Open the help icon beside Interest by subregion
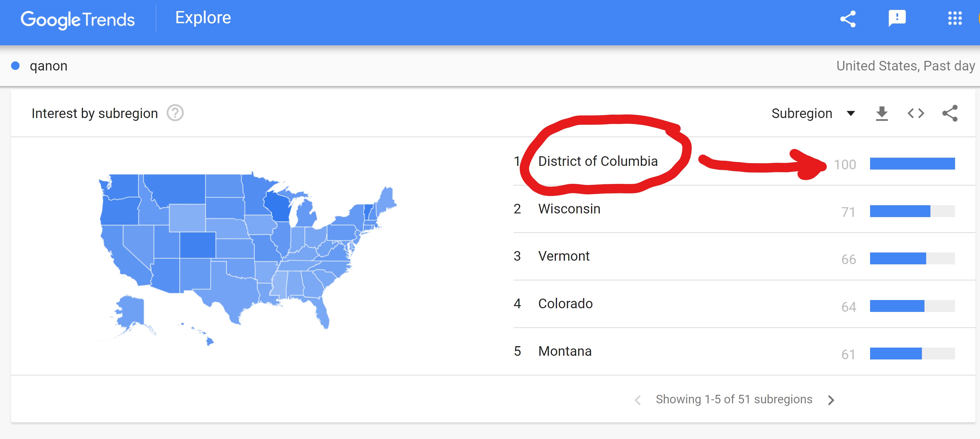The height and width of the screenshot is (439, 980). (x=175, y=113)
